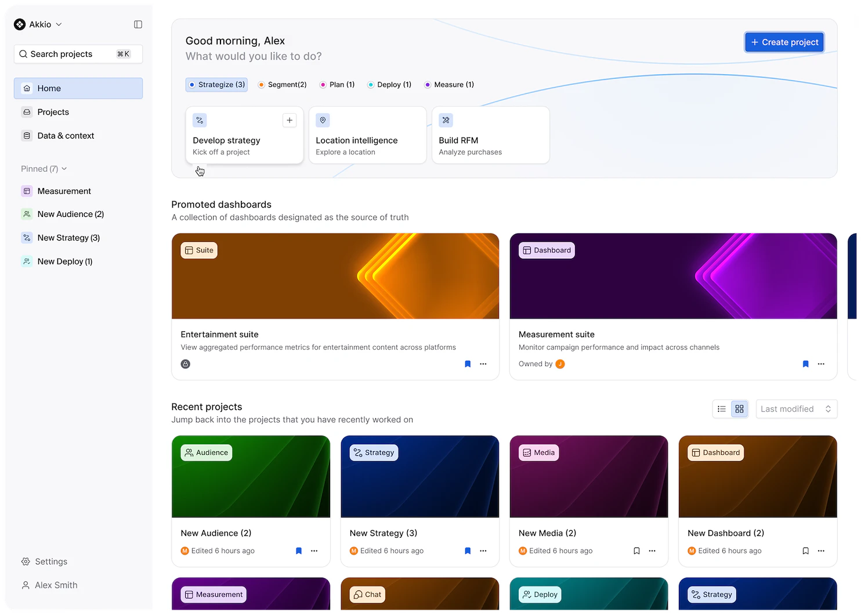Select the Measure (1) filter pill
The image size is (861, 616).
[448, 85]
